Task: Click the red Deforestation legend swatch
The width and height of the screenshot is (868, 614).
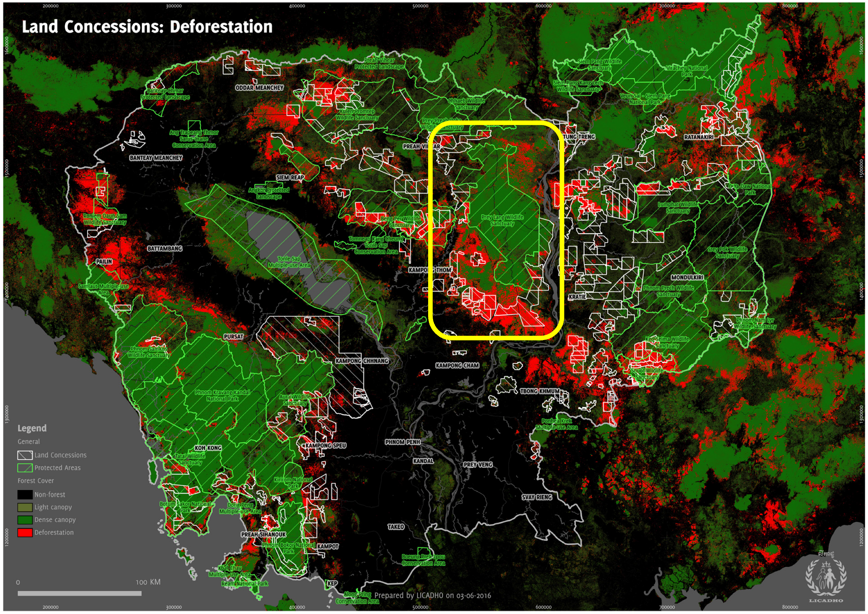Action: pyautogui.click(x=25, y=533)
